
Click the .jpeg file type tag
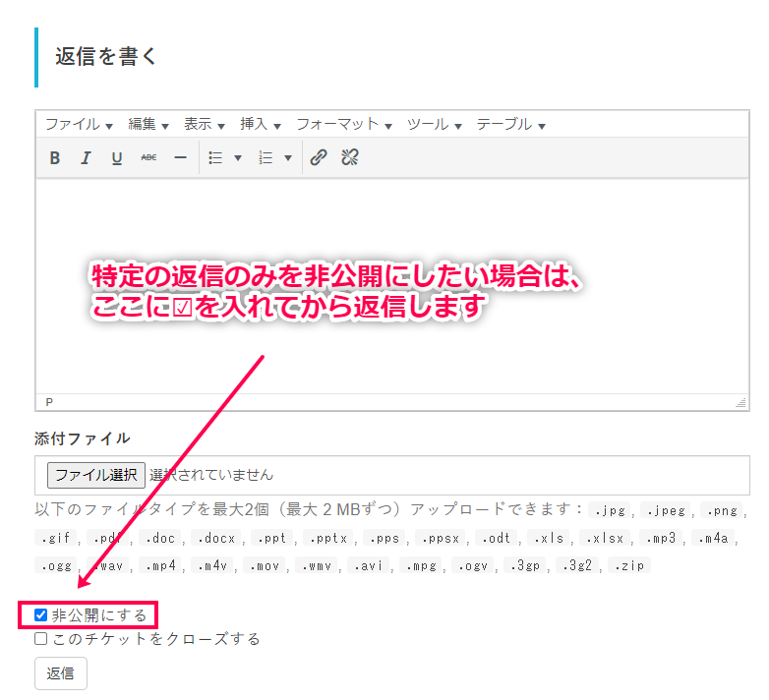[667, 511]
